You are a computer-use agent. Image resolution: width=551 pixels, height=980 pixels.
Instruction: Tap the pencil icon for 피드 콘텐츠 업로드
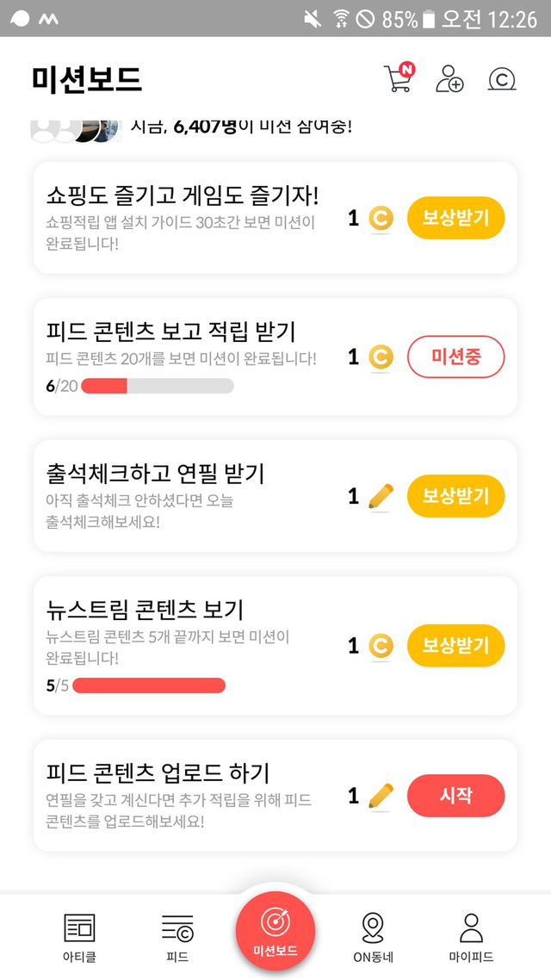coord(381,796)
